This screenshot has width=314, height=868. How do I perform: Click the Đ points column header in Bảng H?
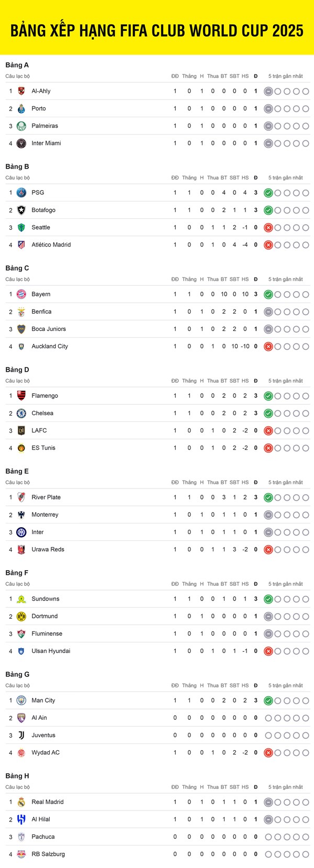tap(256, 787)
